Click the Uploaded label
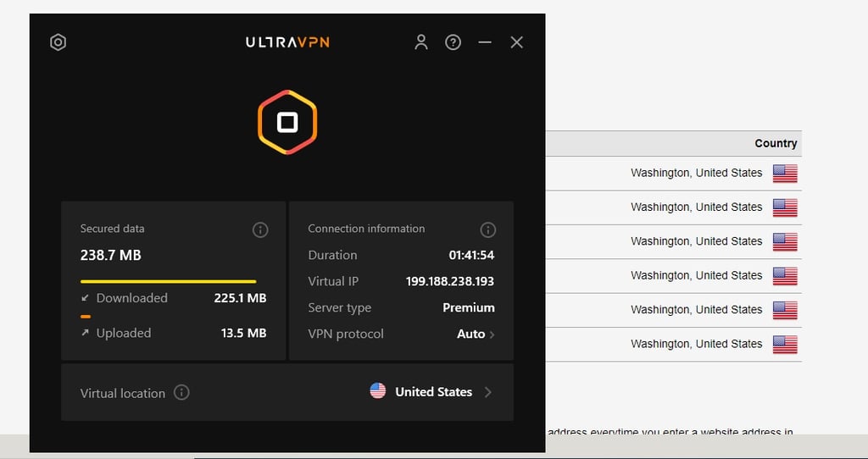The image size is (868, 459). pyautogui.click(x=124, y=334)
